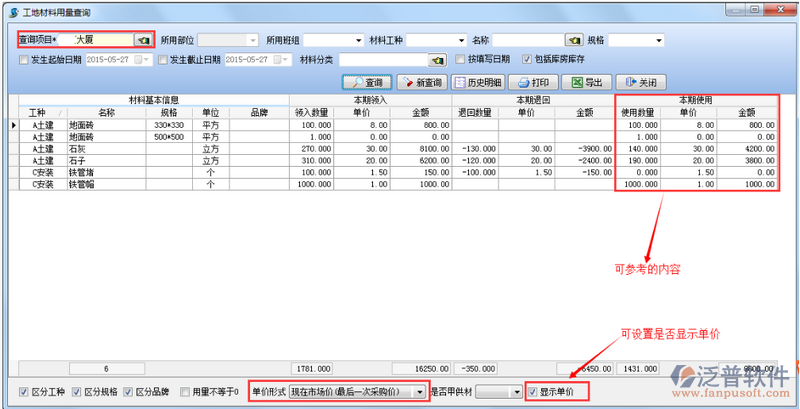Click the 名称 text input field
The image size is (800, 409).
pos(526,41)
